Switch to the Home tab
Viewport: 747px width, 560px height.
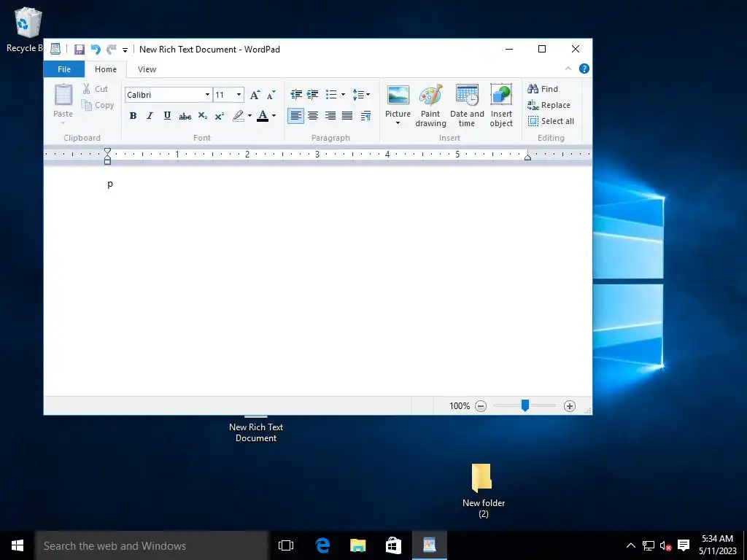pos(106,69)
